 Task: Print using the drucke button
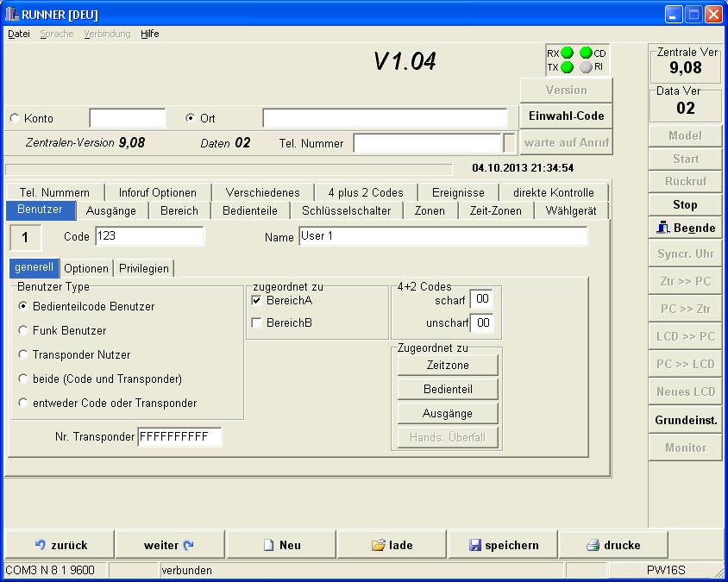point(613,545)
